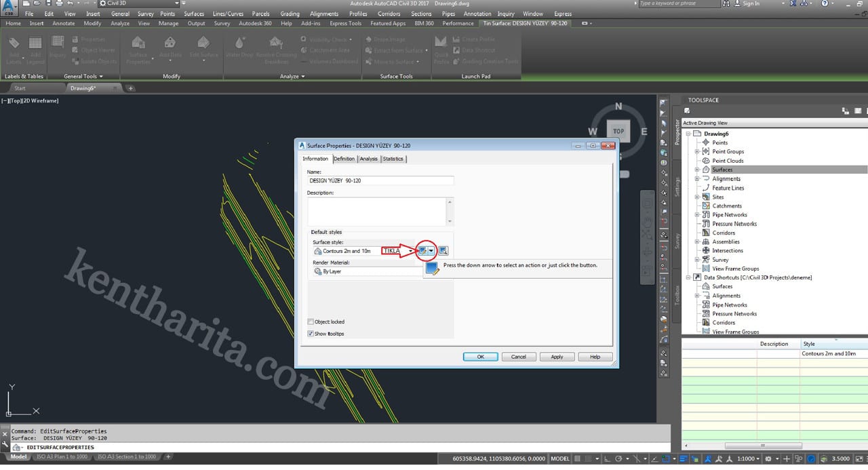
Task: Click the Surface Properties ribbon icon
Action: coord(138,46)
